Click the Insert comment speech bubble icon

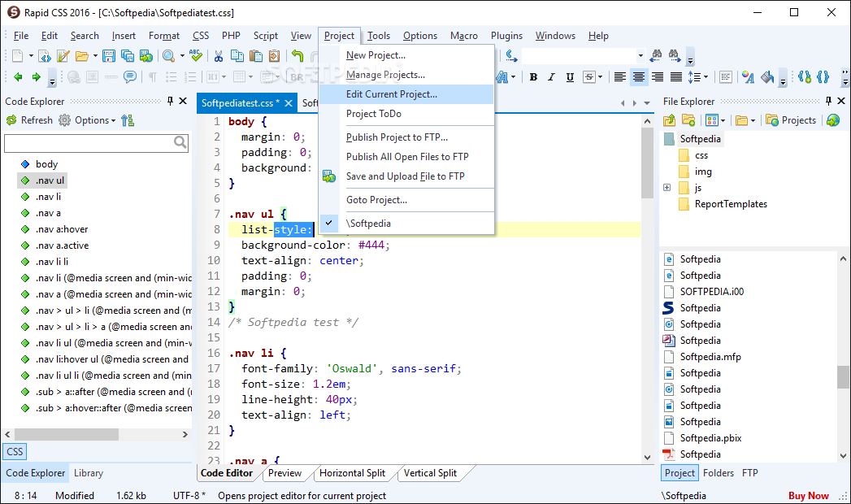point(130,77)
